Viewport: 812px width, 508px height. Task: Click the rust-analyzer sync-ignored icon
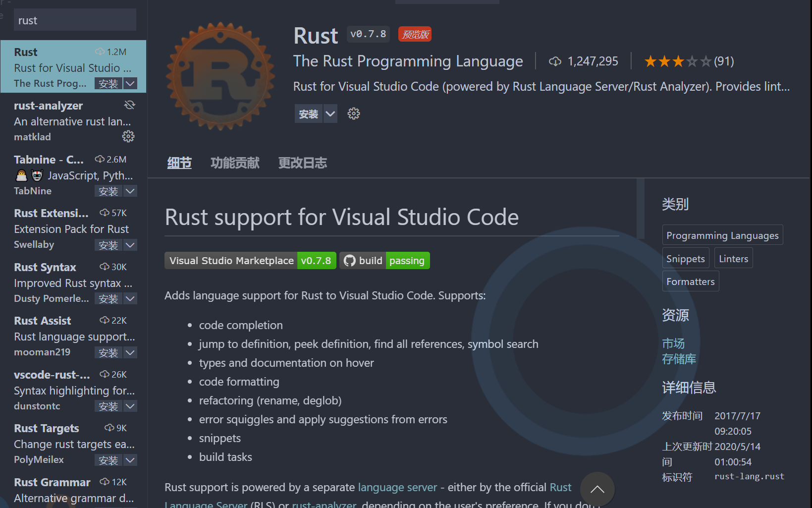129,105
